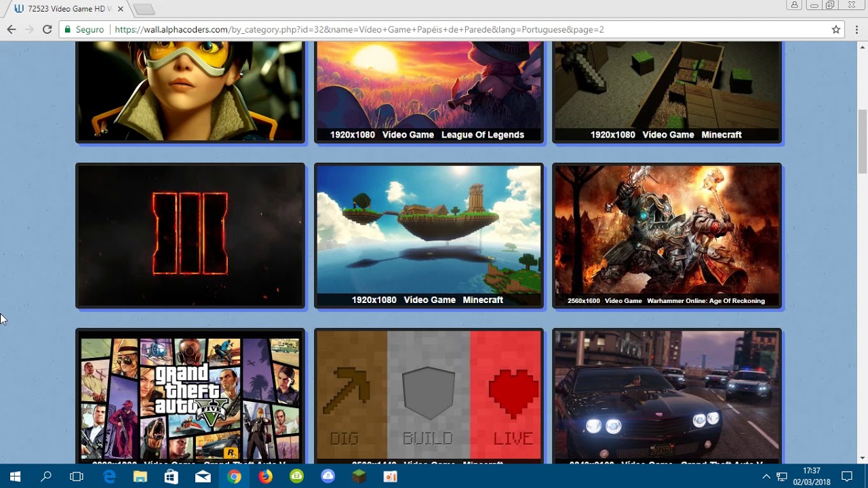The width and height of the screenshot is (868, 488).
Task: Click the page vertical scrollbar thumb
Action: pyautogui.click(x=862, y=141)
